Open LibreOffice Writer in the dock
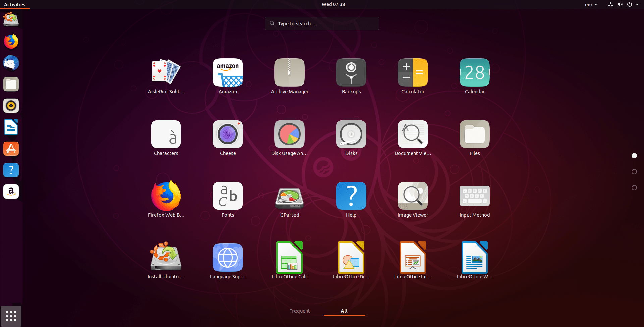 click(11, 127)
